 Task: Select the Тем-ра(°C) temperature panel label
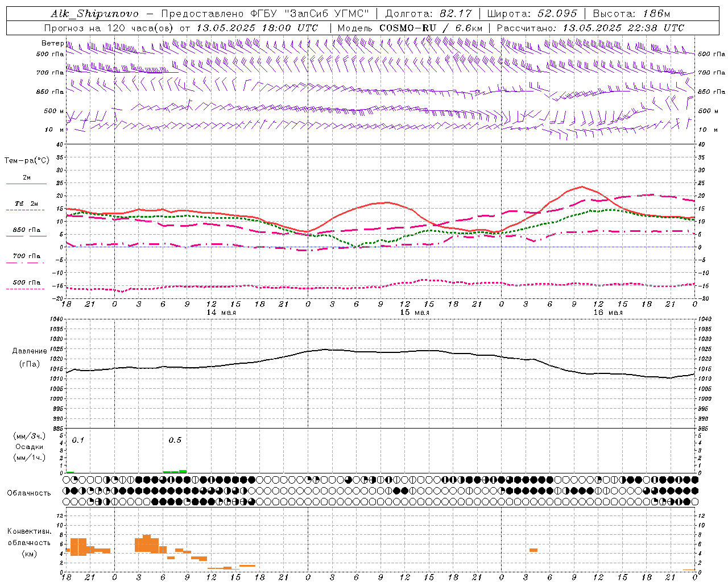coord(27,161)
